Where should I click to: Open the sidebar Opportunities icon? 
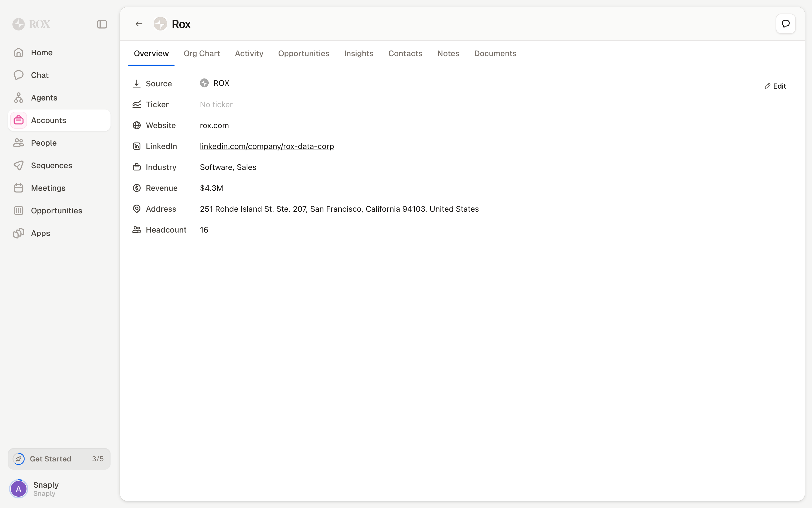19,210
